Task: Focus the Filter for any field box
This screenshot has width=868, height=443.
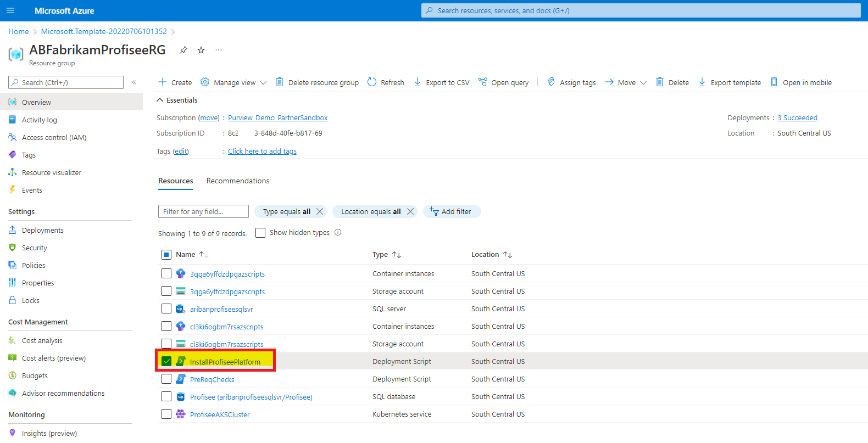Action: pyautogui.click(x=203, y=211)
